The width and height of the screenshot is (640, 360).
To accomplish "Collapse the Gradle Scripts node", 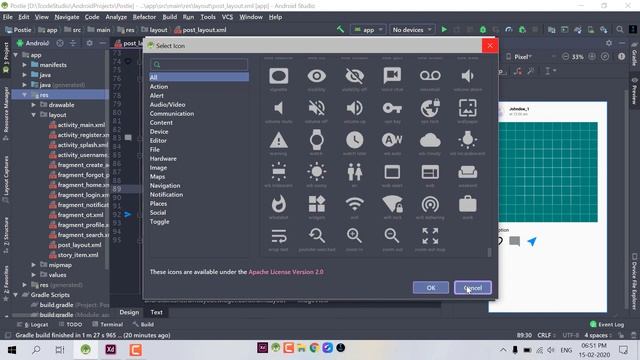I will coord(16,295).
